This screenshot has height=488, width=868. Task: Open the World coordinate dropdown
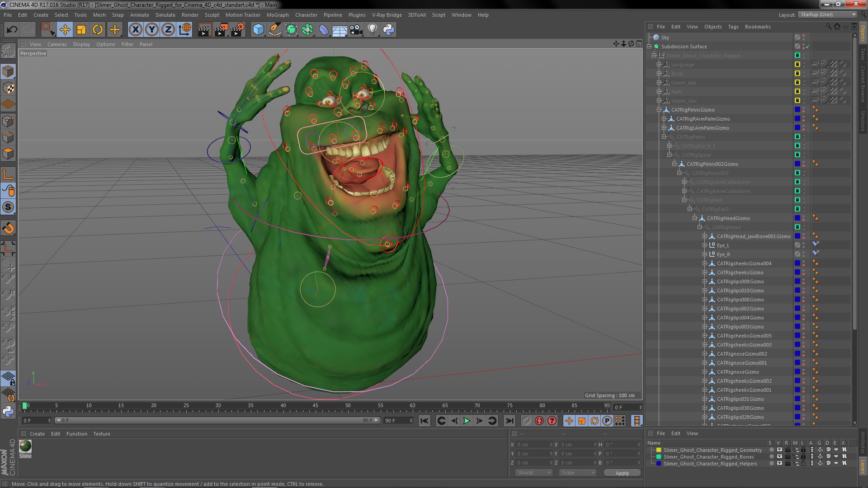click(534, 473)
